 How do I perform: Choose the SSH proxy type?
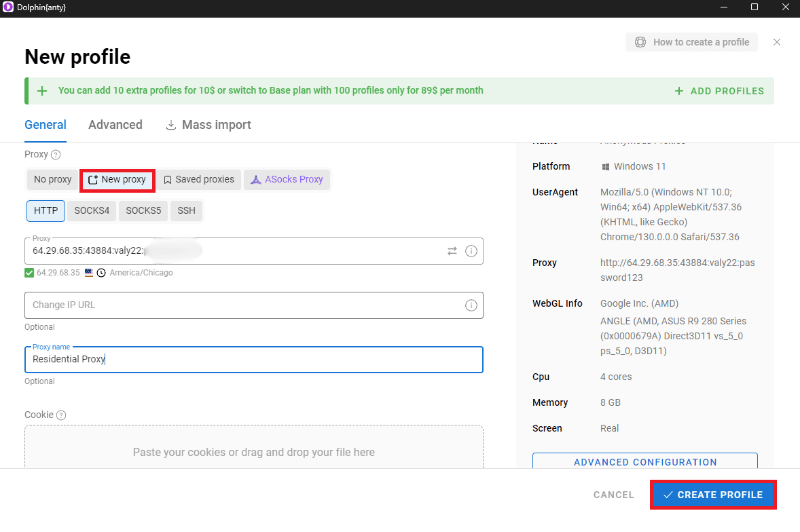tap(186, 211)
